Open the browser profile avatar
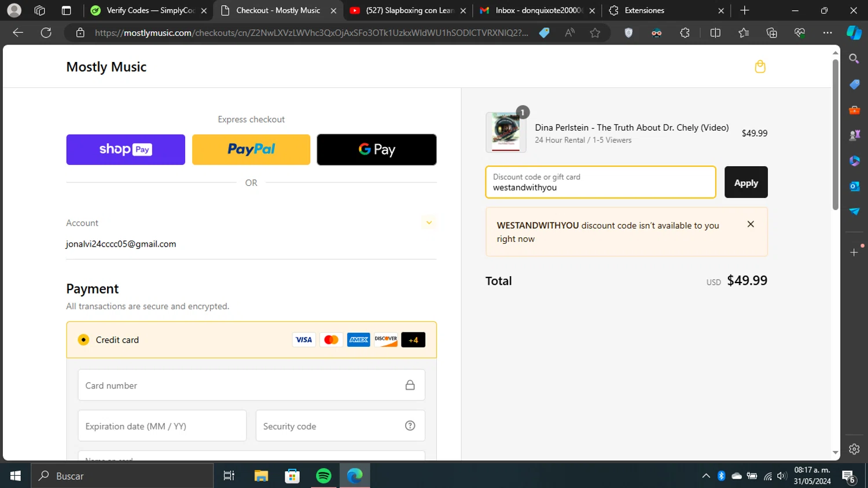 [x=14, y=10]
